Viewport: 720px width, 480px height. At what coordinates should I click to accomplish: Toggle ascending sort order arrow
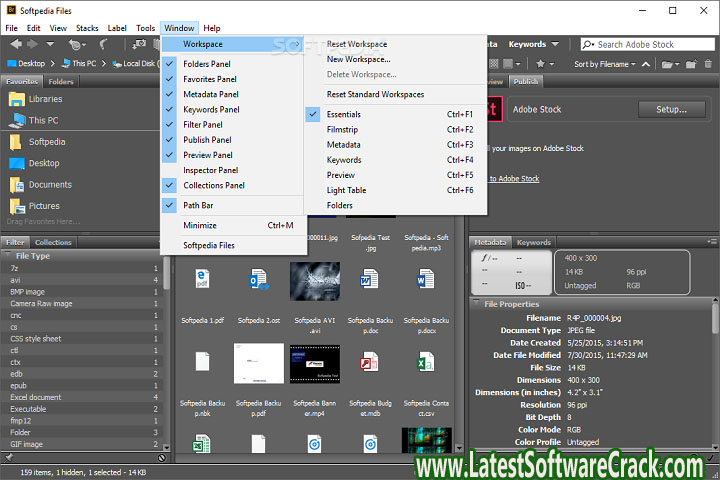click(646, 64)
